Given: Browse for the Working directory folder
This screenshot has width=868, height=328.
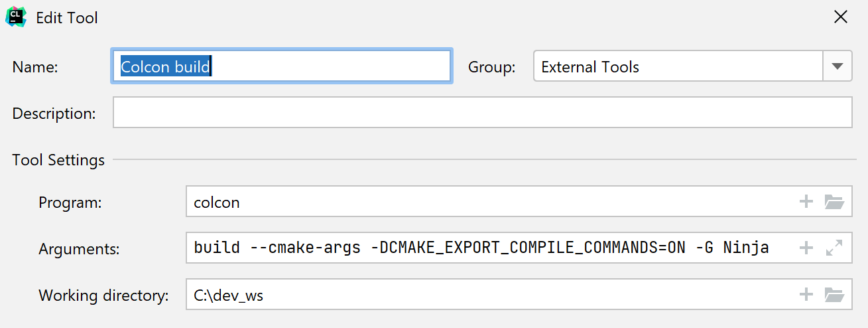Looking at the screenshot, I should pyautogui.click(x=834, y=295).
